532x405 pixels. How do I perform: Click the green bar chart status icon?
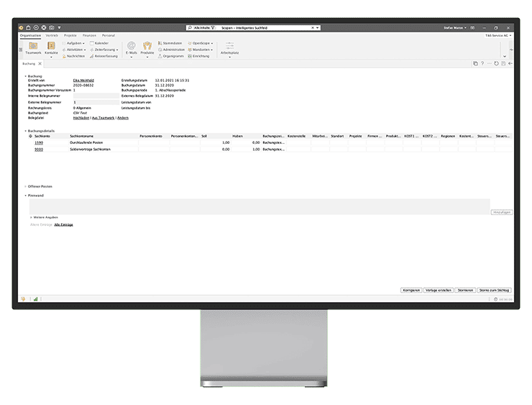click(x=35, y=299)
